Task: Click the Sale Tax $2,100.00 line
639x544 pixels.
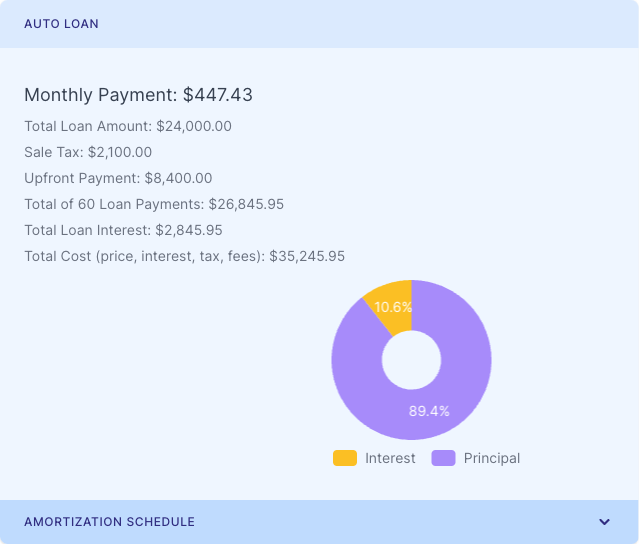Action: pos(88,152)
